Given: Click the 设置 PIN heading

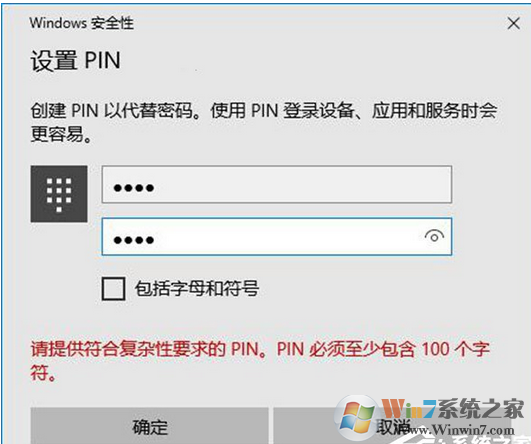Looking at the screenshot, I should point(76,61).
